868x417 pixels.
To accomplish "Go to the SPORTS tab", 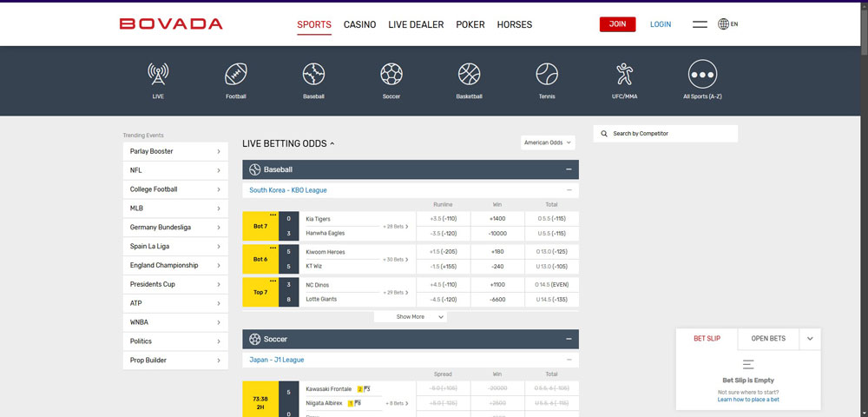I will 314,24.
